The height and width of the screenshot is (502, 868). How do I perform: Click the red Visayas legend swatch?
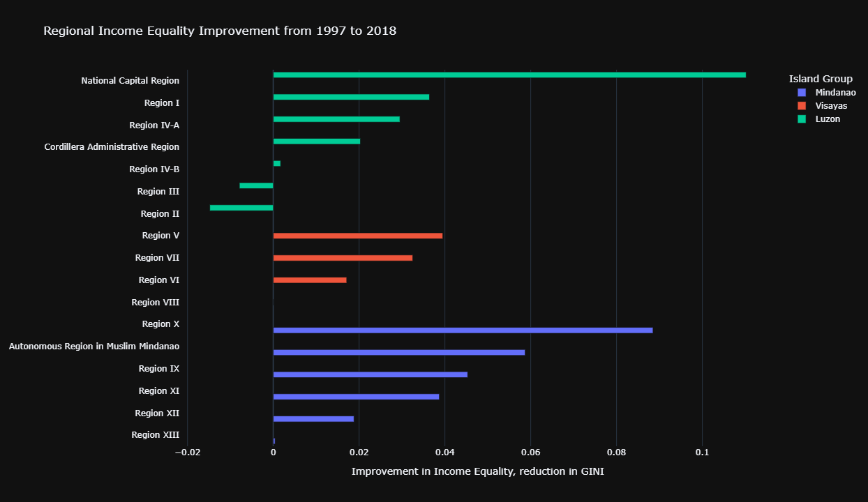[x=802, y=105]
